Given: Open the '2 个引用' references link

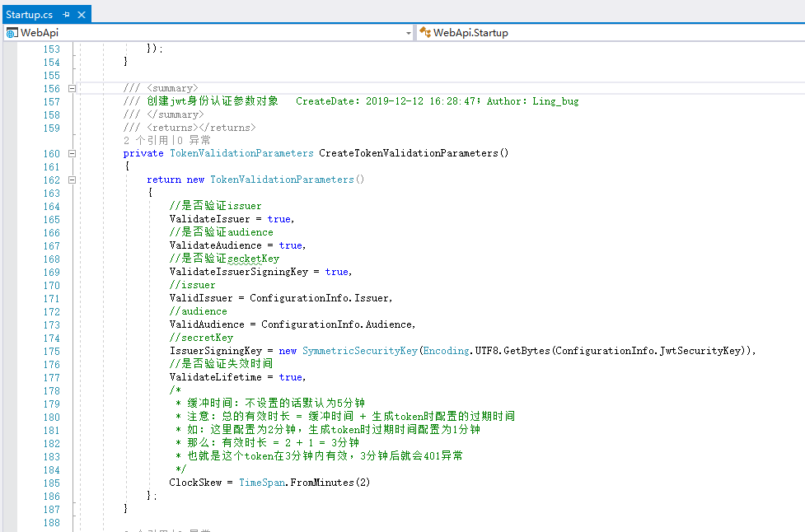Looking at the screenshot, I should click(x=146, y=141).
